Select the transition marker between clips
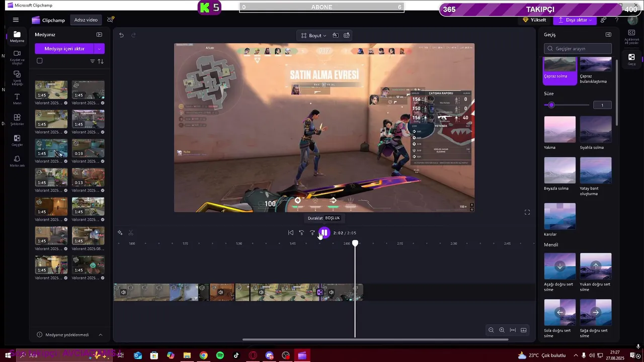The height and width of the screenshot is (362, 644). (x=319, y=292)
